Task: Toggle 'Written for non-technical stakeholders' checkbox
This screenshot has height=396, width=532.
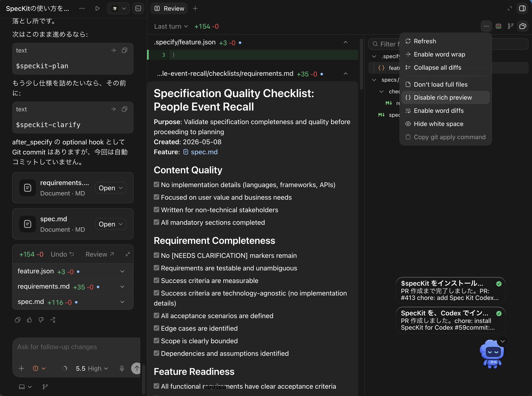Action: (x=156, y=210)
